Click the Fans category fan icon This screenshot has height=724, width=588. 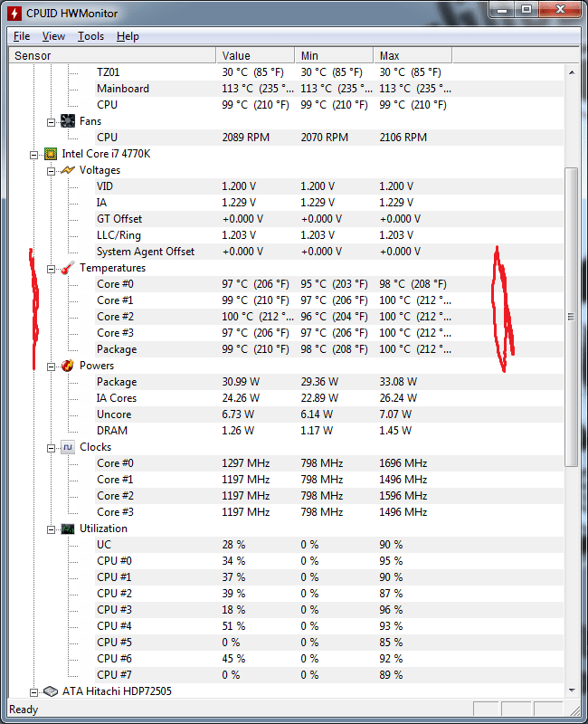pos(68,121)
